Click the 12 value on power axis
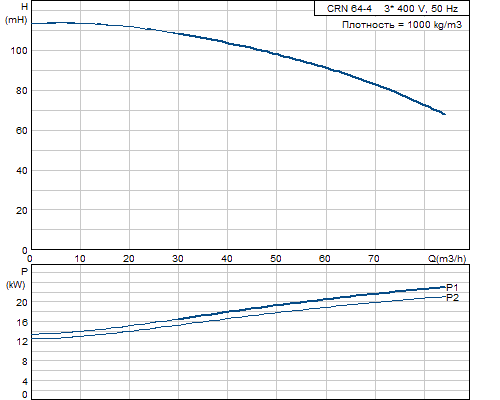The height and width of the screenshot is (400, 500). (22, 342)
